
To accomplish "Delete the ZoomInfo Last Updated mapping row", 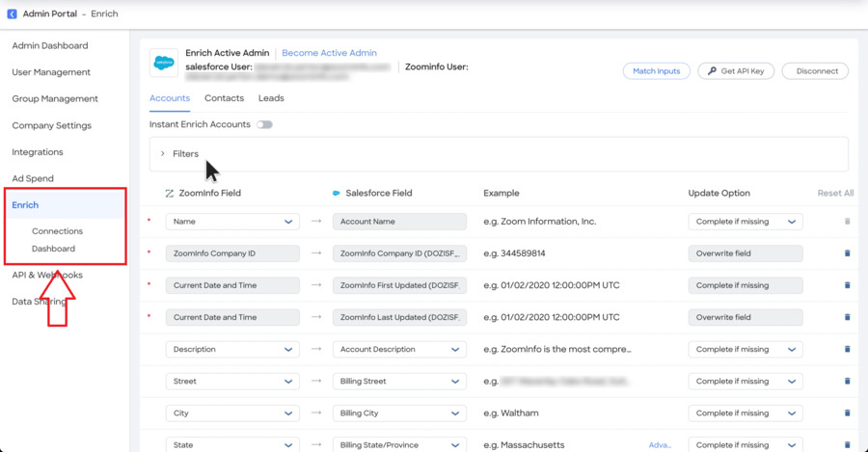I will tap(847, 318).
